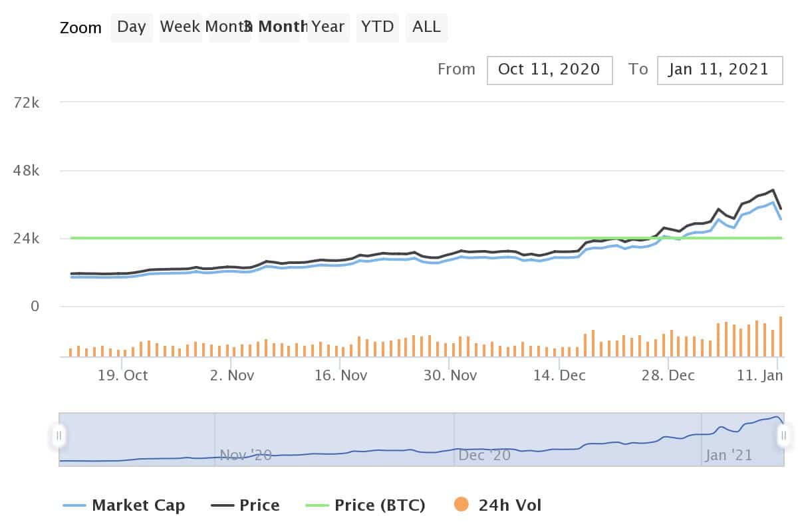The height and width of the screenshot is (532, 798).
Task: Toggle the Price series in legend
Action: [x=245, y=505]
